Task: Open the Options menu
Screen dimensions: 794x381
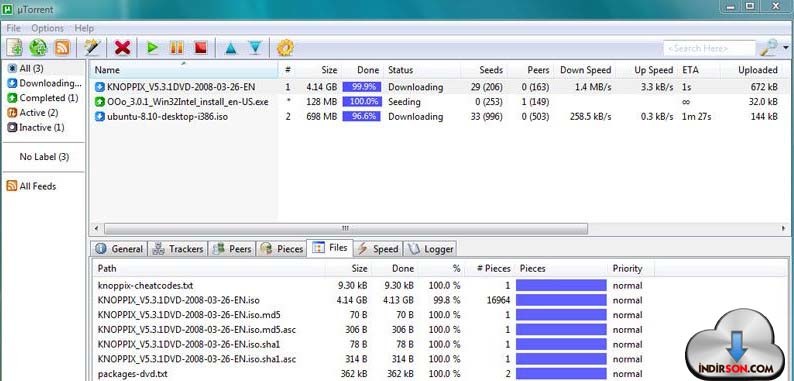Action: click(x=48, y=28)
